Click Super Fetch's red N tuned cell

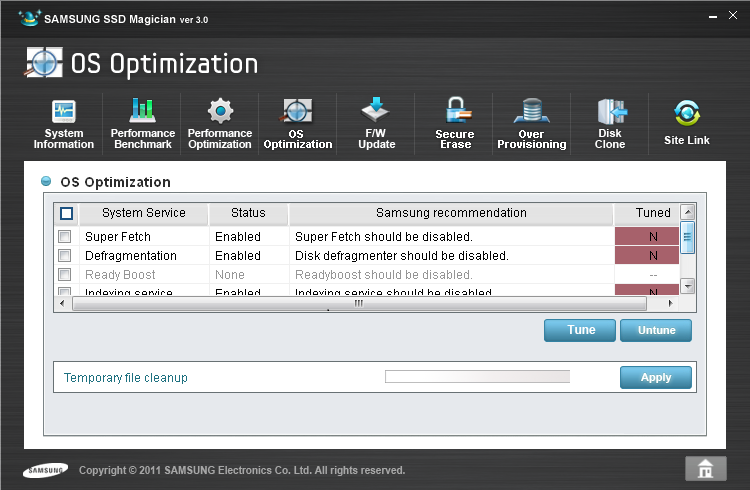(647, 236)
